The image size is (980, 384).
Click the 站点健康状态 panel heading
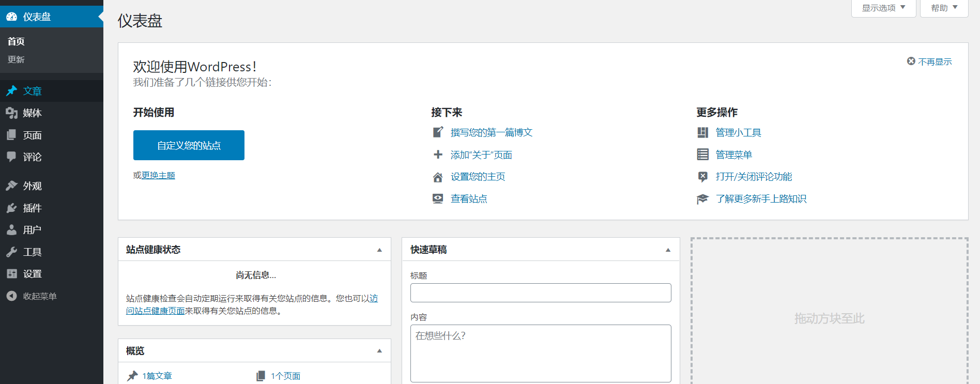pos(153,250)
